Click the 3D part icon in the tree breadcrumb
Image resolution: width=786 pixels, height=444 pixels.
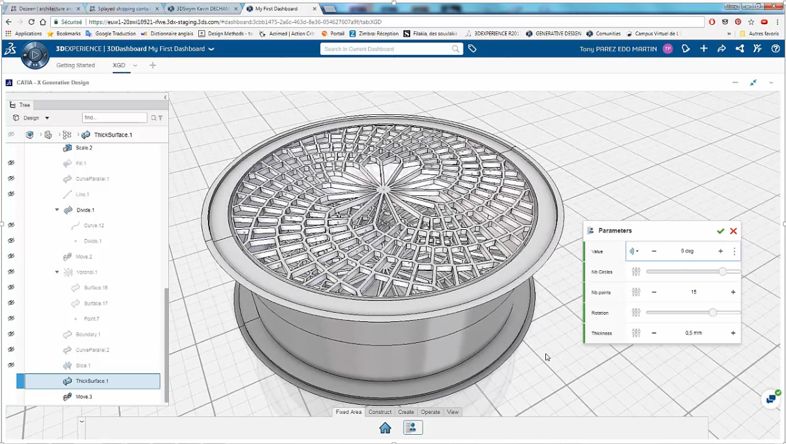tap(30, 135)
